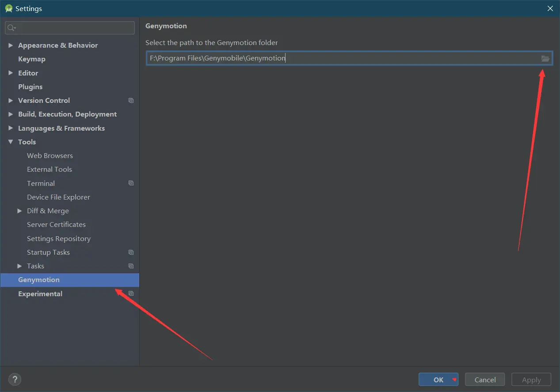This screenshot has width=560, height=392.
Task: Click project-level icon beside Version Control
Action: 131,101
